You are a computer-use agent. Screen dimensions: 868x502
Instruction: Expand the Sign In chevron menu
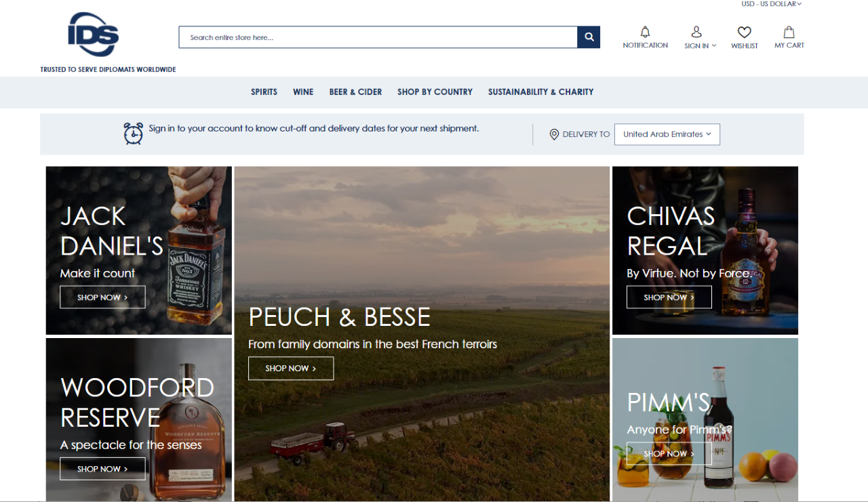[714, 46]
